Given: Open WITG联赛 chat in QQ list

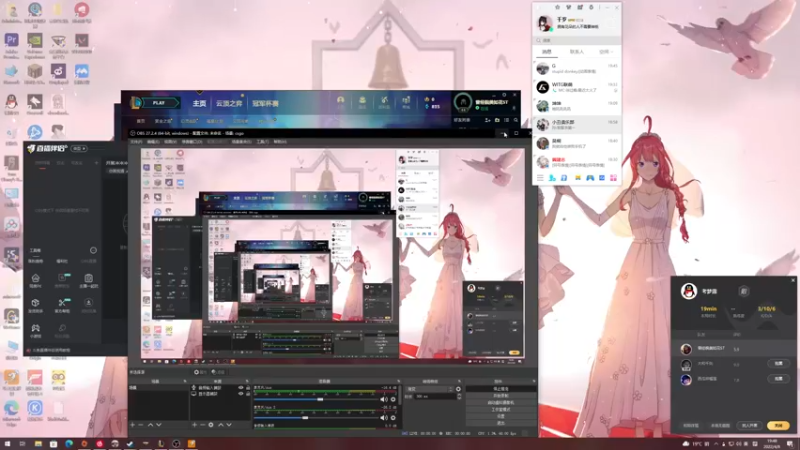Looking at the screenshot, I should click(x=577, y=87).
